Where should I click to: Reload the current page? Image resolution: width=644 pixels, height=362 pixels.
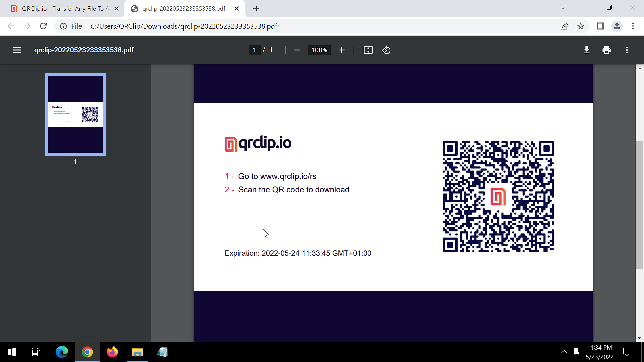pyautogui.click(x=43, y=26)
